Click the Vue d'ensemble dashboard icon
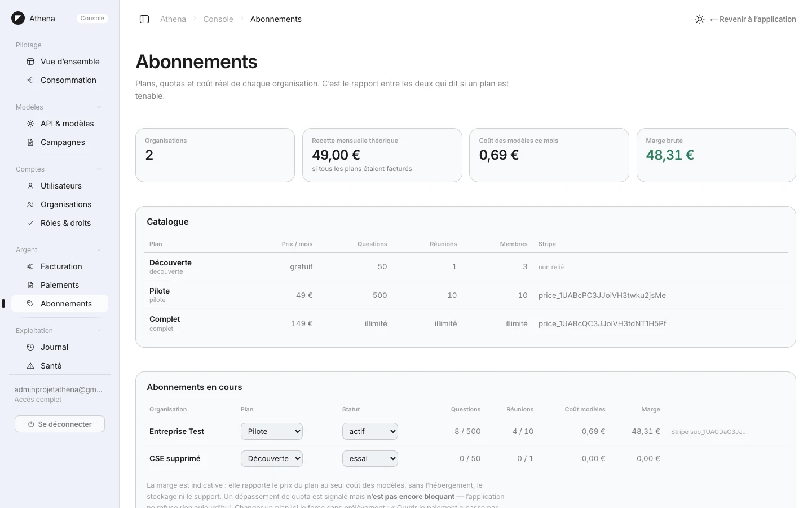This screenshot has height=508, width=812. (30, 62)
